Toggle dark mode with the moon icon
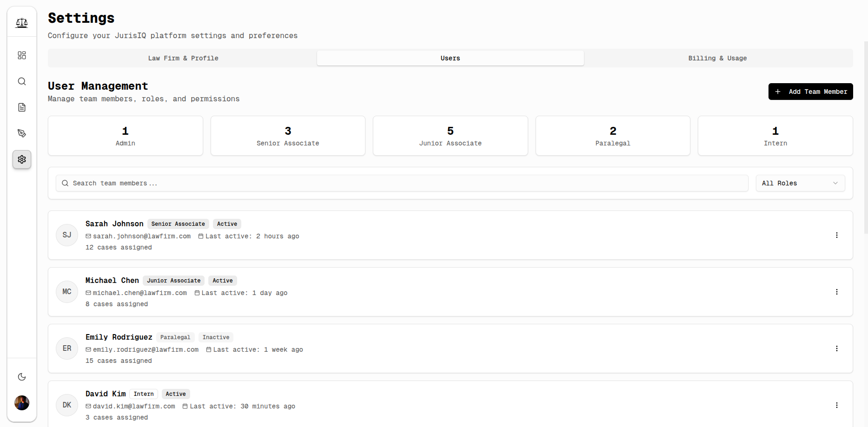This screenshot has width=868, height=427. (22, 377)
